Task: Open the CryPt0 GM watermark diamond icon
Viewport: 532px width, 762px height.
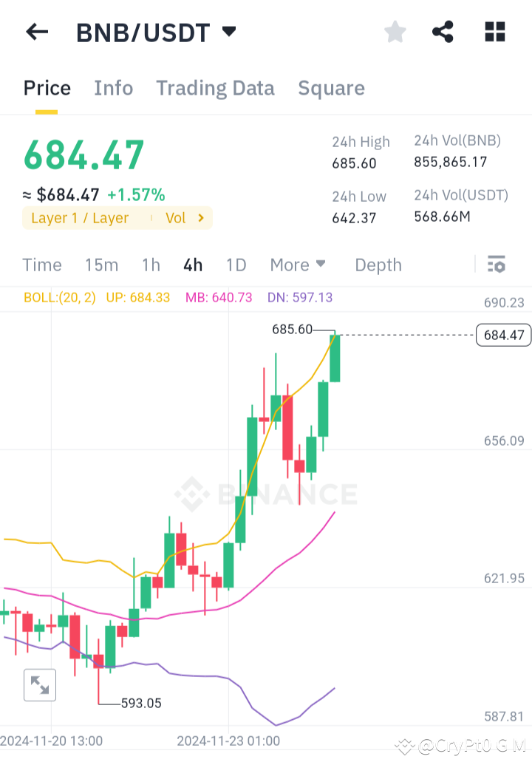Action: (x=404, y=746)
